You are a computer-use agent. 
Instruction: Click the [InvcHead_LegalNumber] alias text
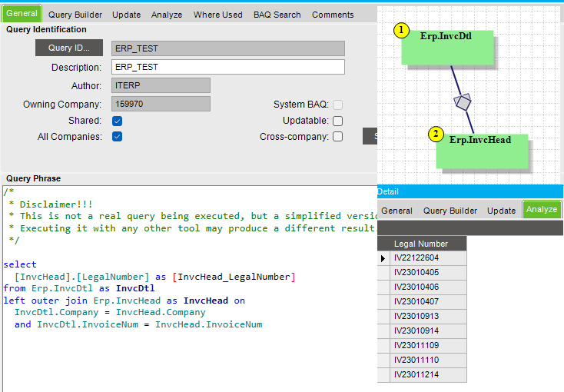234,277
